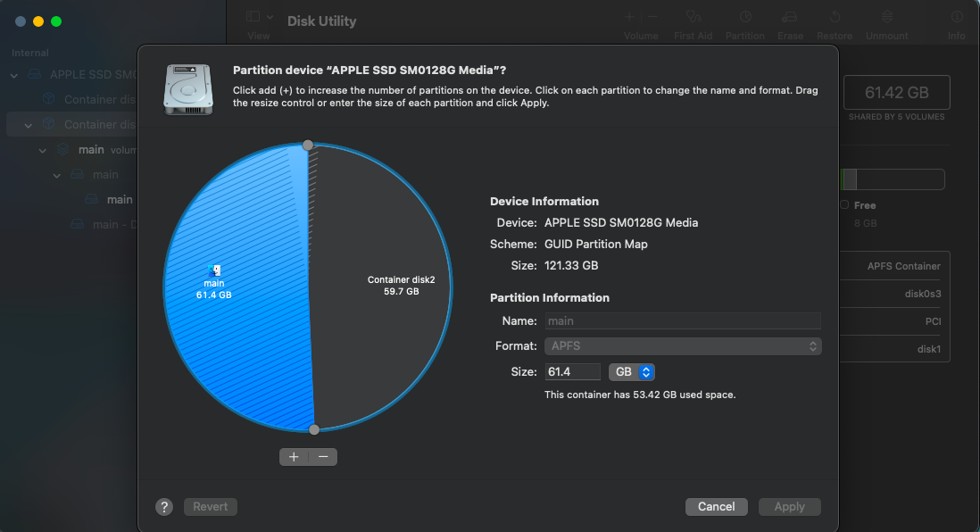The image size is (980, 532).
Task: Open the Format dropdown showing APFS
Action: coord(683,346)
